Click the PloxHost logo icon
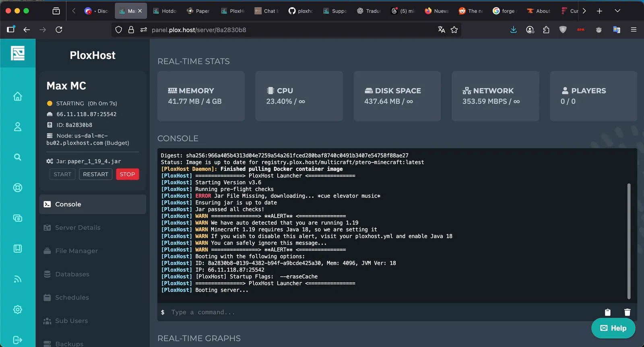The height and width of the screenshot is (347, 644). coord(18,53)
